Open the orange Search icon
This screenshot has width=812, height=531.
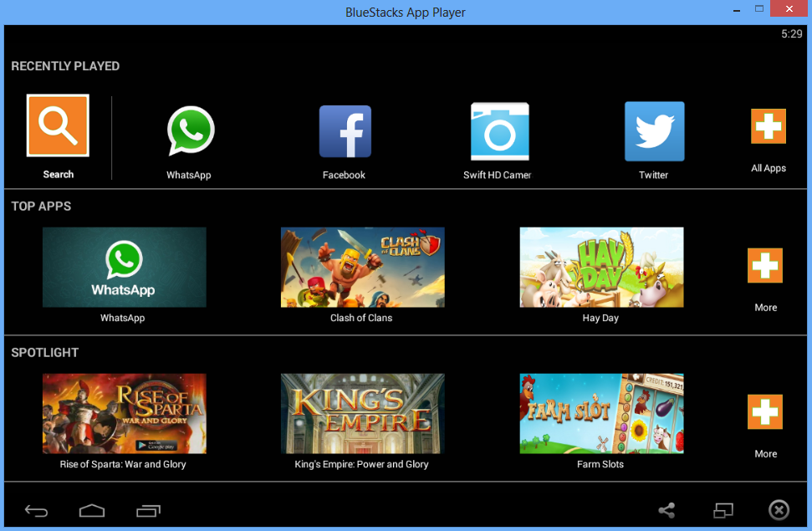tap(58, 125)
